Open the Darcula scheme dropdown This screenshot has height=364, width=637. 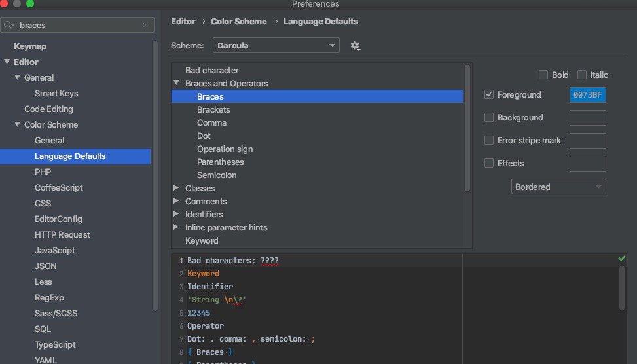[276, 46]
